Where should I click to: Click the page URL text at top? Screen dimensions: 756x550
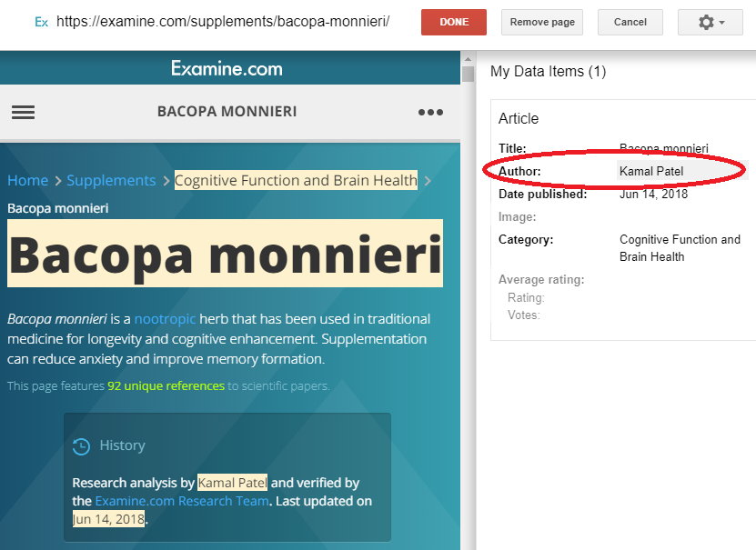(223, 22)
